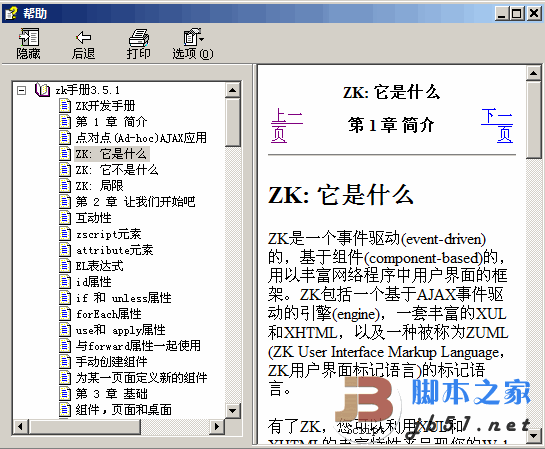The width and height of the screenshot is (545, 449).
Task: Click page icon beside attribute元素
Action: tap(65, 250)
